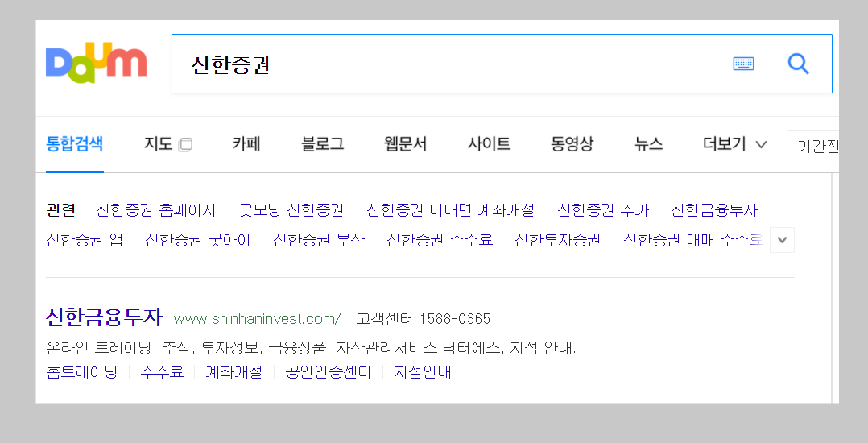Open the 뉴스 tab
This screenshot has width=868, height=443.
point(648,144)
